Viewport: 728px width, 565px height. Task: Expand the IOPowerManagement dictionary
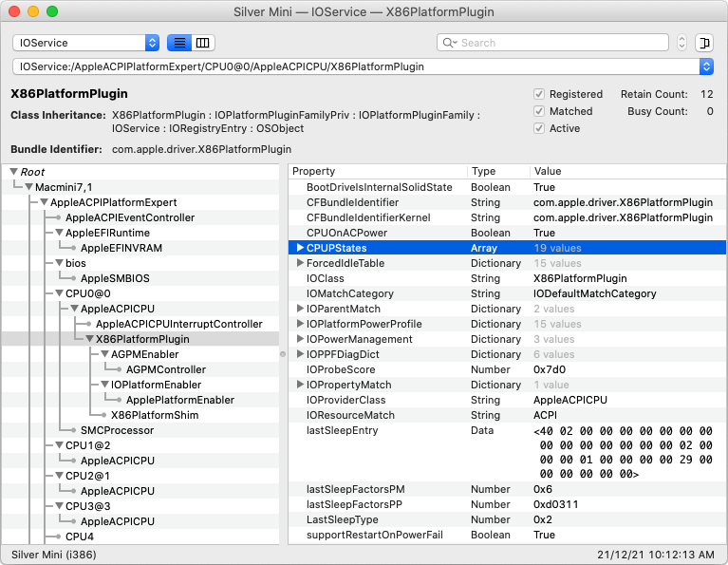300,339
